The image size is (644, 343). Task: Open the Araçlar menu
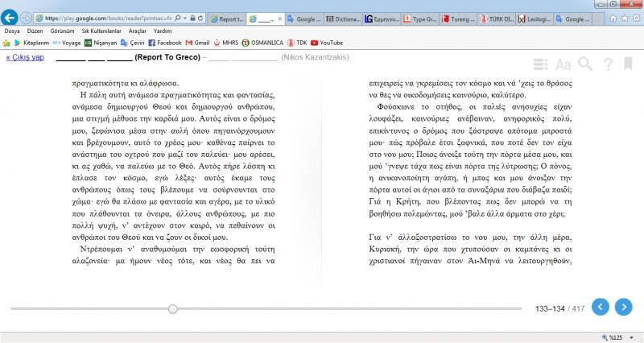(x=137, y=31)
